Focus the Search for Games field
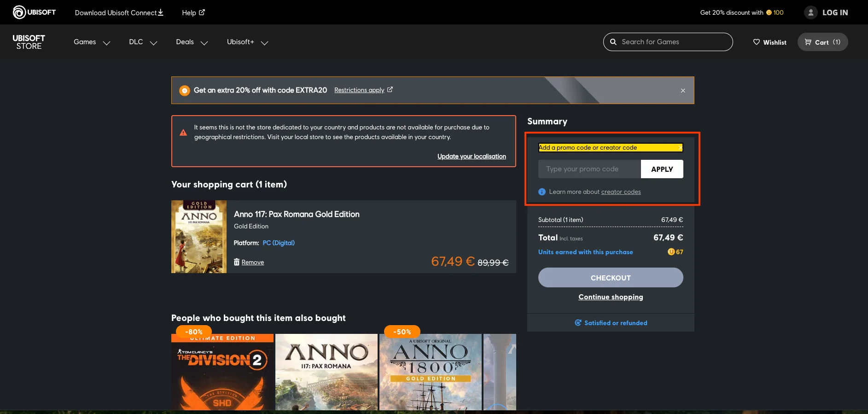868x414 pixels. tap(668, 42)
